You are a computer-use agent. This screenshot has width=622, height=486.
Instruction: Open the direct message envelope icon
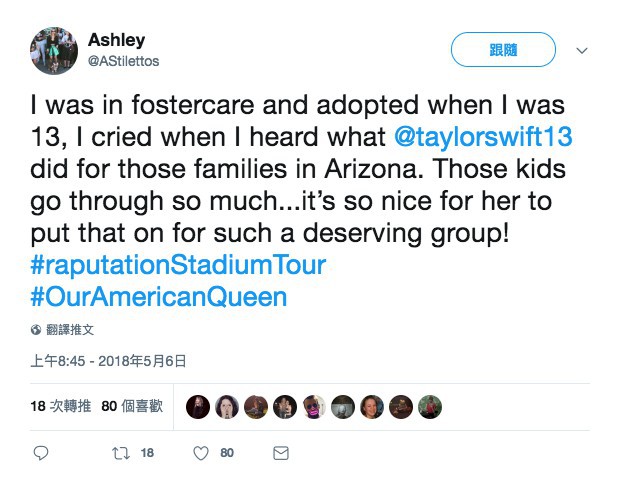[x=281, y=453]
